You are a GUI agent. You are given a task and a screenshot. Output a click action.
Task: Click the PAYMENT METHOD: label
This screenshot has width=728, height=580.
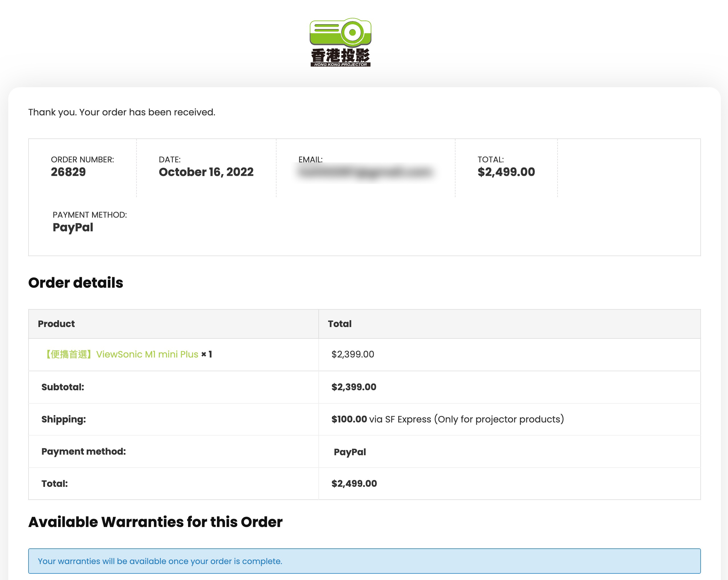90,215
